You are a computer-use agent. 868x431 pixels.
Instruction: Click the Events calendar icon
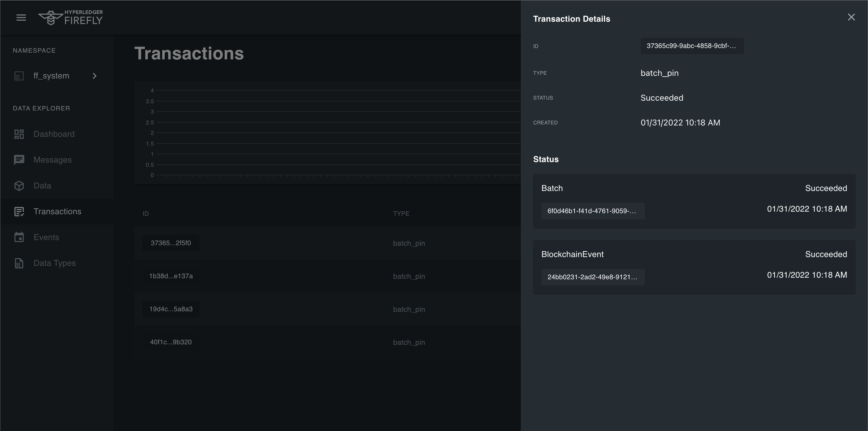(19, 237)
